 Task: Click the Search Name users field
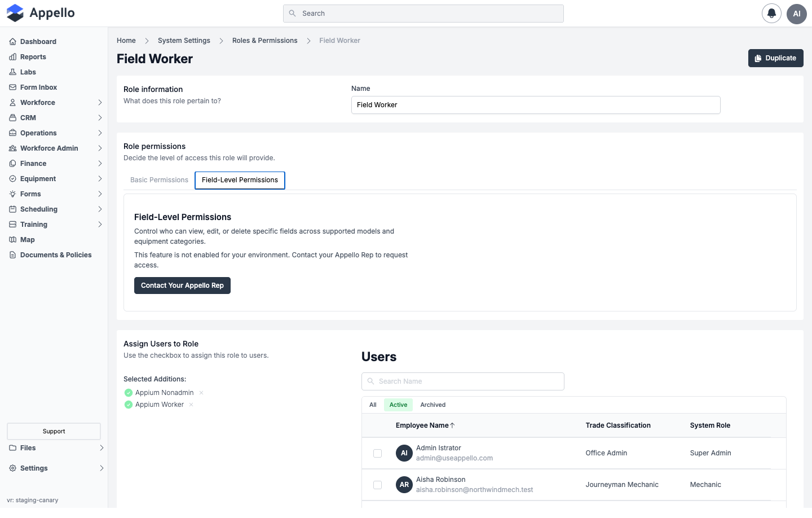click(463, 381)
